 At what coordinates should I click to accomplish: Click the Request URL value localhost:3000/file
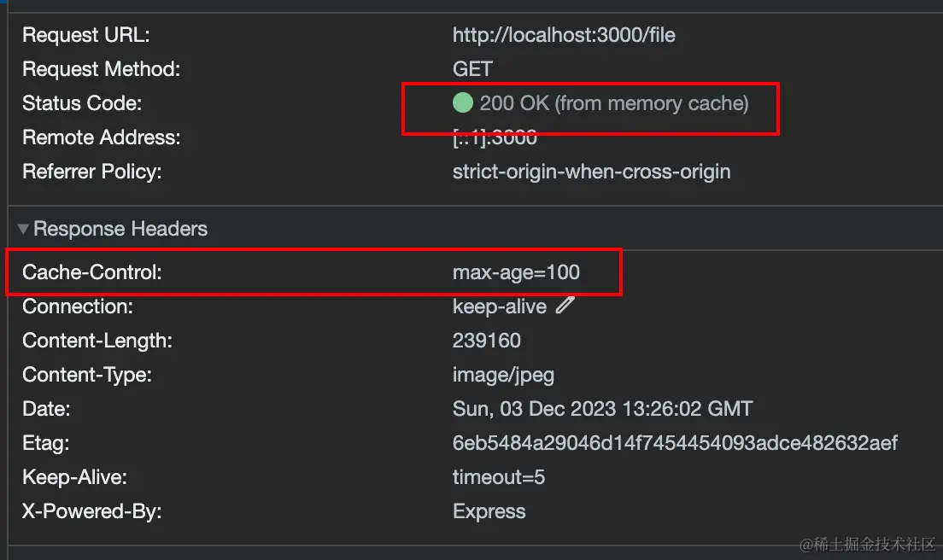(x=564, y=35)
